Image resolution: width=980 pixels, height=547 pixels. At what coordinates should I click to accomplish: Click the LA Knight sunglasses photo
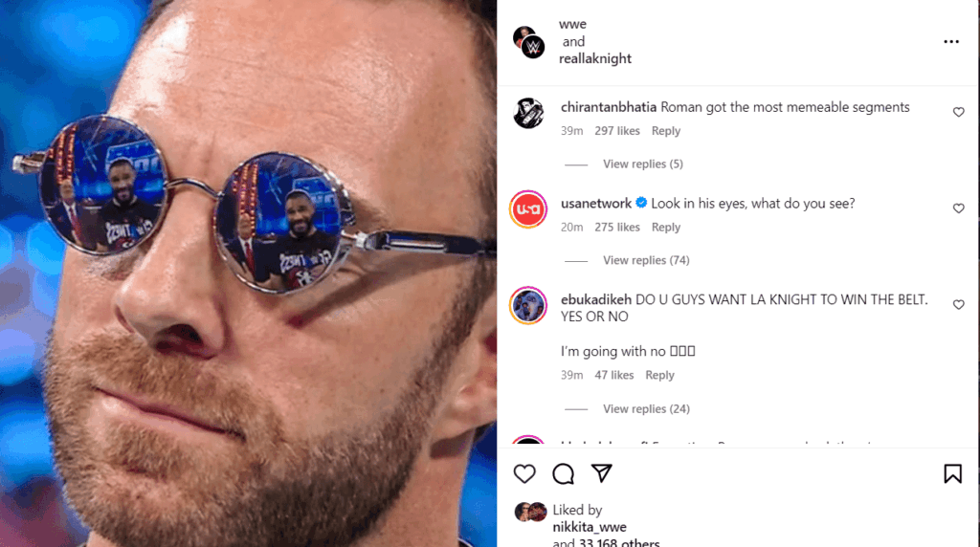coord(248,273)
